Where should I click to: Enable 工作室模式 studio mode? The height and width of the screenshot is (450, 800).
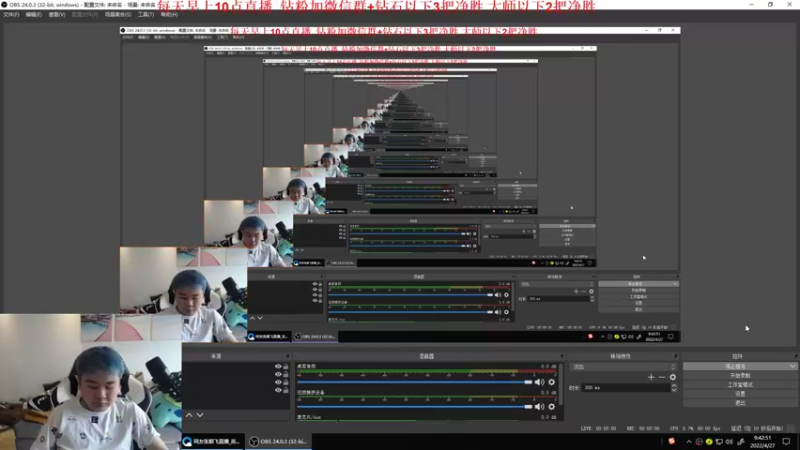pyautogui.click(x=740, y=385)
